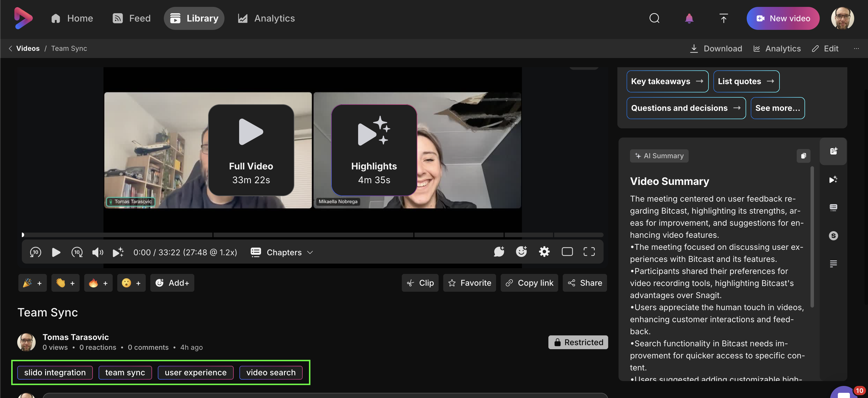Screen dimensions: 868x398
Task: Share the video
Action: point(585,283)
